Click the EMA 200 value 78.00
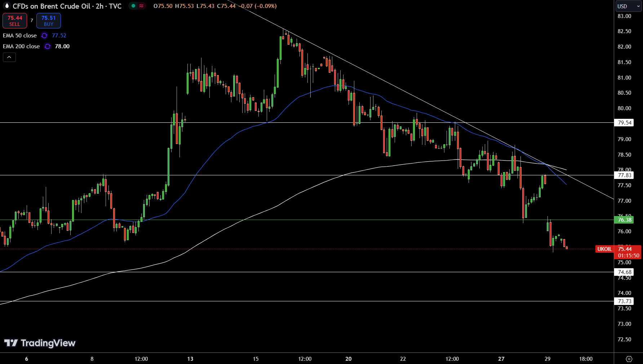 [x=62, y=46]
